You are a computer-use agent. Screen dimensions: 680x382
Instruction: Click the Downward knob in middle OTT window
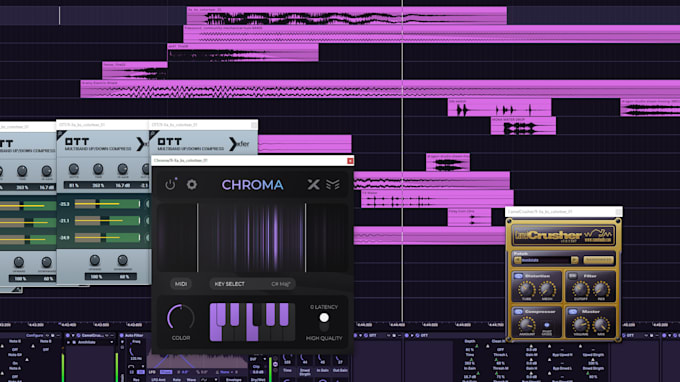tap(122, 260)
